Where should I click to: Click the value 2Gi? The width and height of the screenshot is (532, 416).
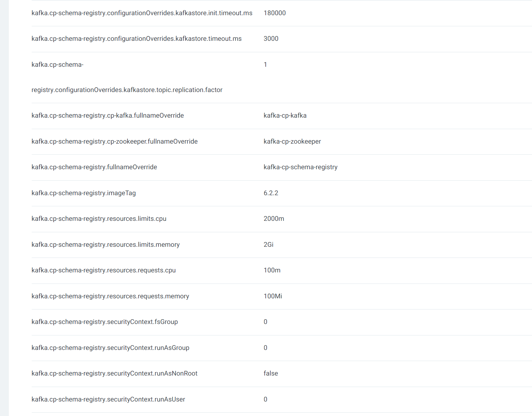(x=268, y=245)
